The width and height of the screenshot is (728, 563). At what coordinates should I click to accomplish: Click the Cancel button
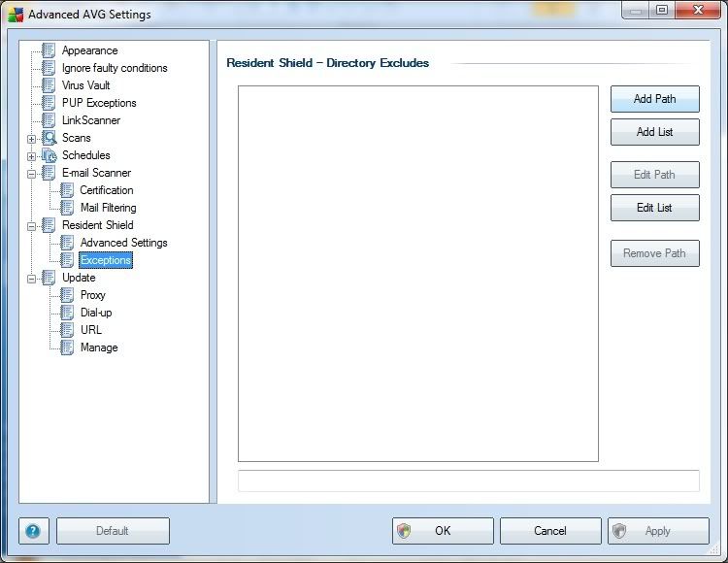click(550, 531)
